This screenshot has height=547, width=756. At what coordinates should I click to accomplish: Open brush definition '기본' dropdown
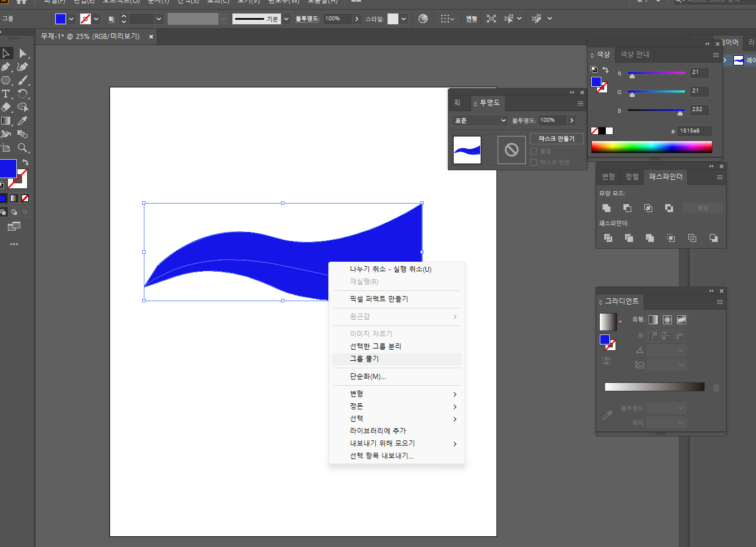286,19
